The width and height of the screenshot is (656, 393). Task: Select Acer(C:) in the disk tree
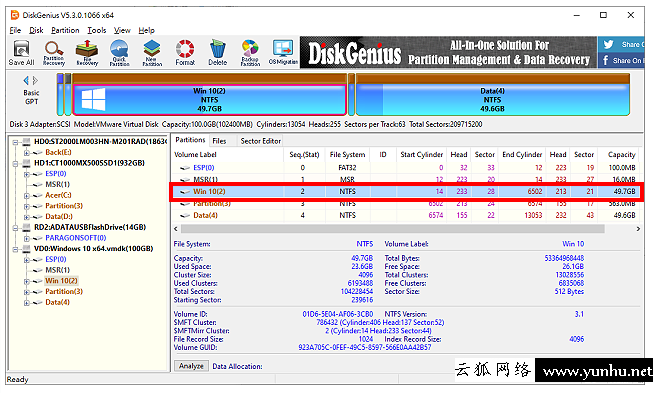click(x=58, y=195)
